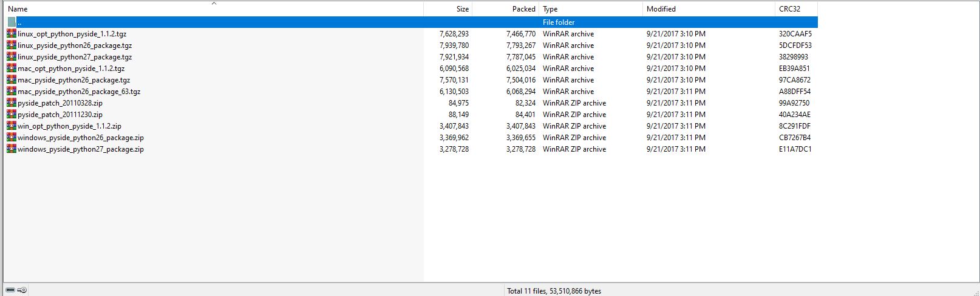This screenshot has width=980, height=296.
Task: Click the archive icon of linux_pyside_python27_package.tgz
Action: click(x=12, y=57)
